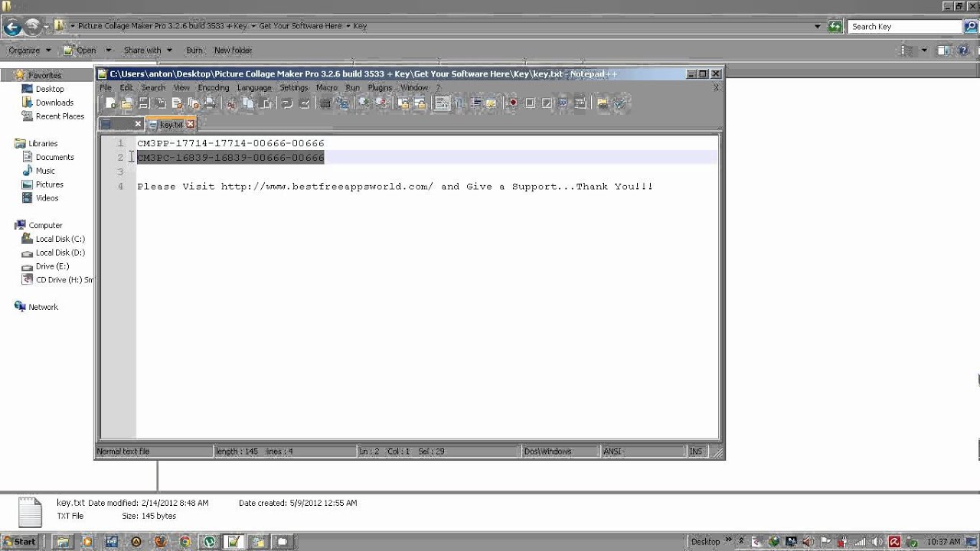Open the change view options dropdown arrow

[x=924, y=51]
